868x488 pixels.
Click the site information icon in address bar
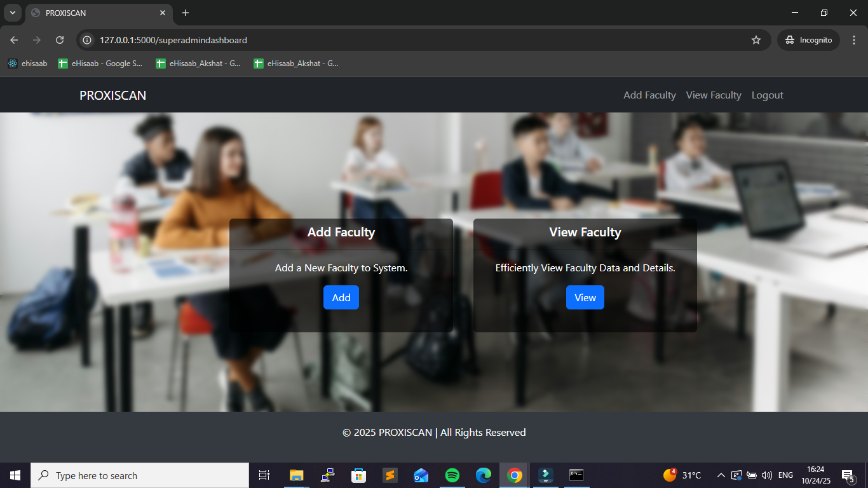(88, 40)
